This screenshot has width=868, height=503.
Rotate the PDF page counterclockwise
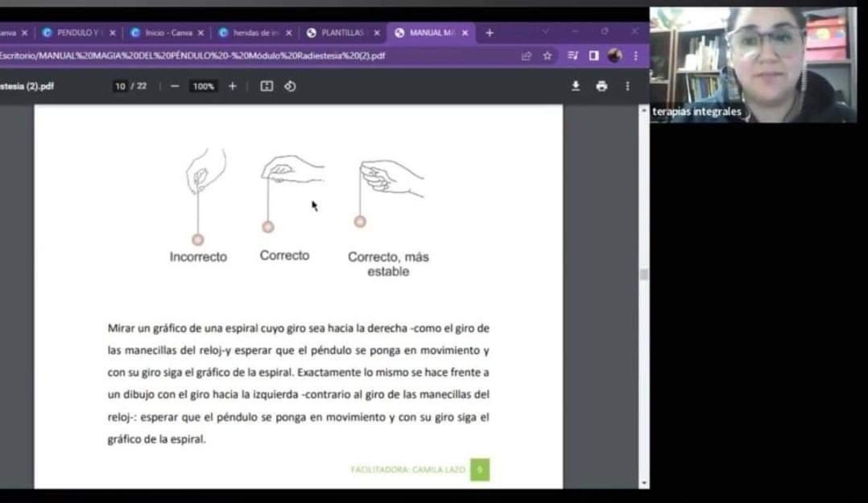[x=290, y=86]
